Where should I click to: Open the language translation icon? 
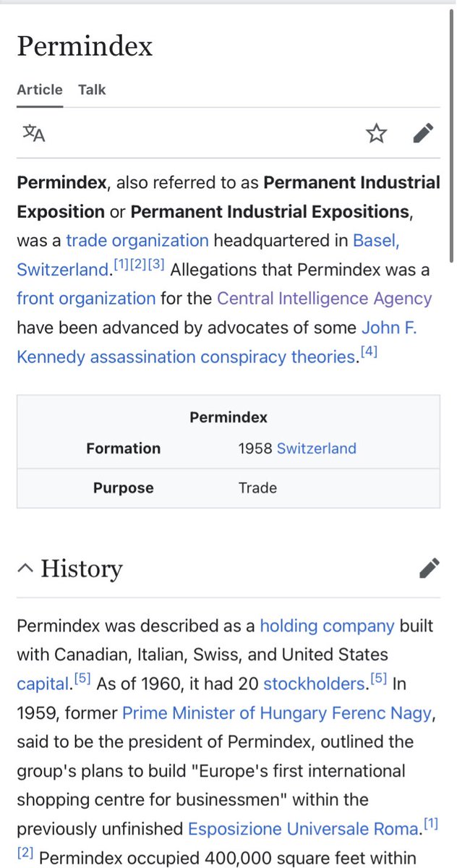click(34, 134)
